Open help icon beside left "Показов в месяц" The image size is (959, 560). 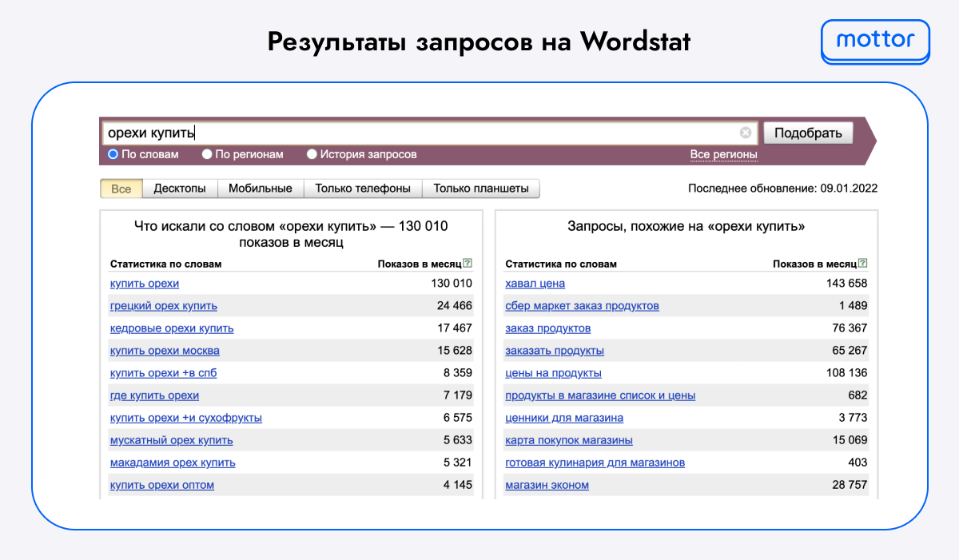point(468,264)
